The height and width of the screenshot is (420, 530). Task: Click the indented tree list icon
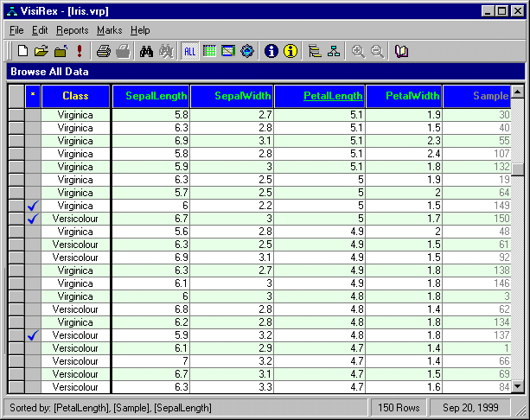tap(315, 51)
